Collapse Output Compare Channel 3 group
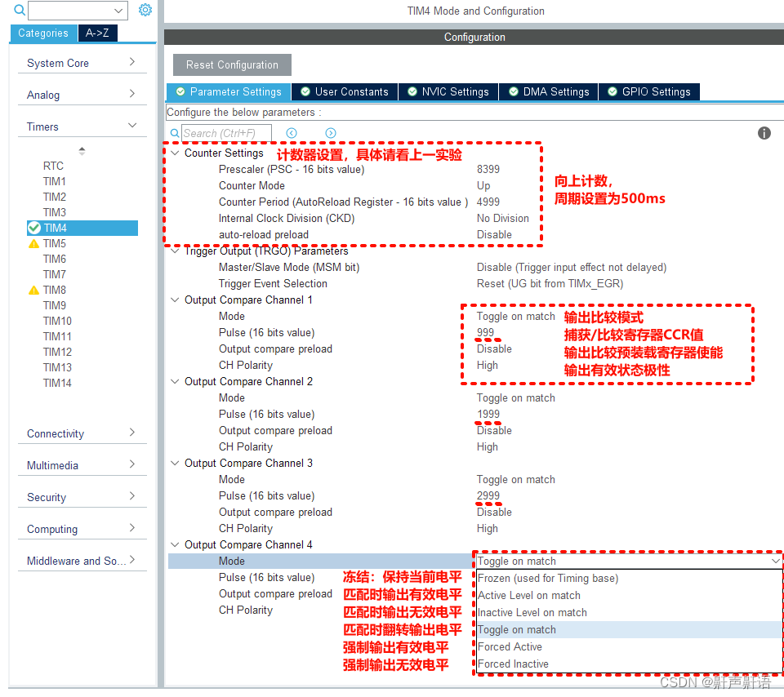The height and width of the screenshot is (697, 784). [175, 463]
